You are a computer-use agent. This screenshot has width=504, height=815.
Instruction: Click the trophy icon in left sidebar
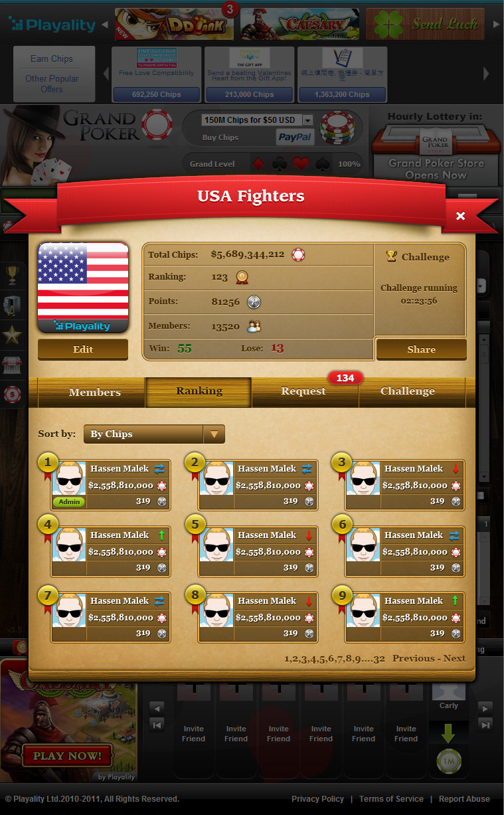pyautogui.click(x=12, y=274)
